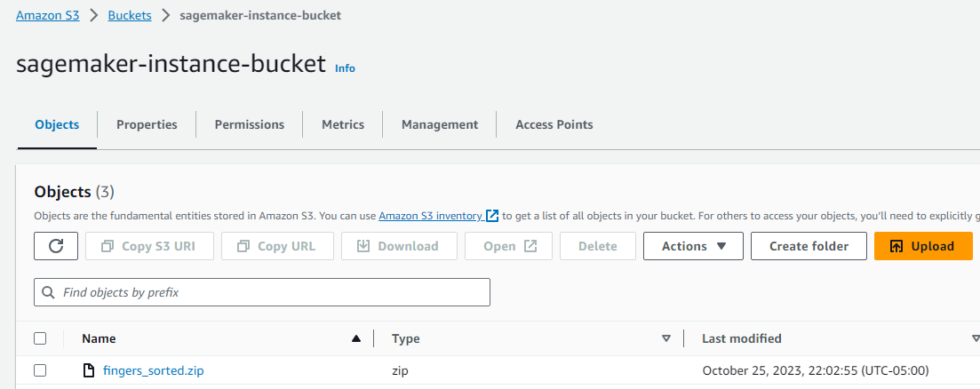The width and height of the screenshot is (980, 389).
Task: Click the Create folder button
Action: 809,246
